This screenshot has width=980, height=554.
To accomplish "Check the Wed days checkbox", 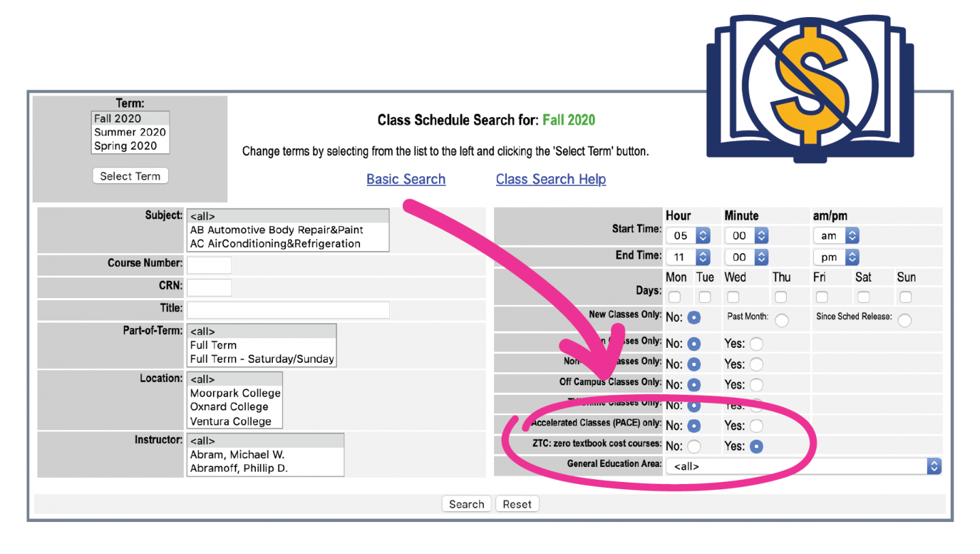I will (732, 297).
